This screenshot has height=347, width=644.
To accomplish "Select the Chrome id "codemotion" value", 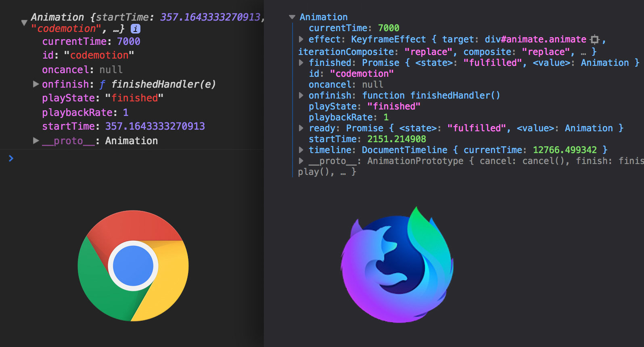I will coord(99,55).
